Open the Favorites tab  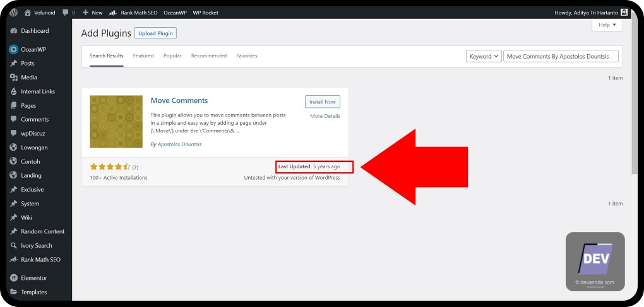pyautogui.click(x=247, y=55)
